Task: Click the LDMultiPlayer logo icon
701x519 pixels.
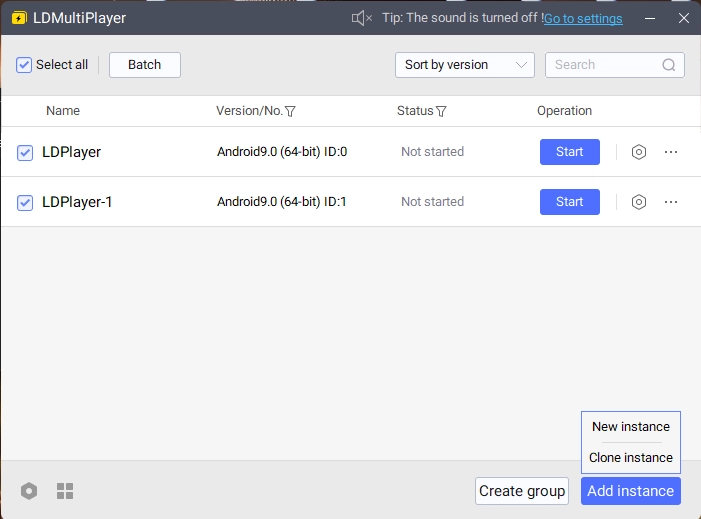Action: point(19,18)
